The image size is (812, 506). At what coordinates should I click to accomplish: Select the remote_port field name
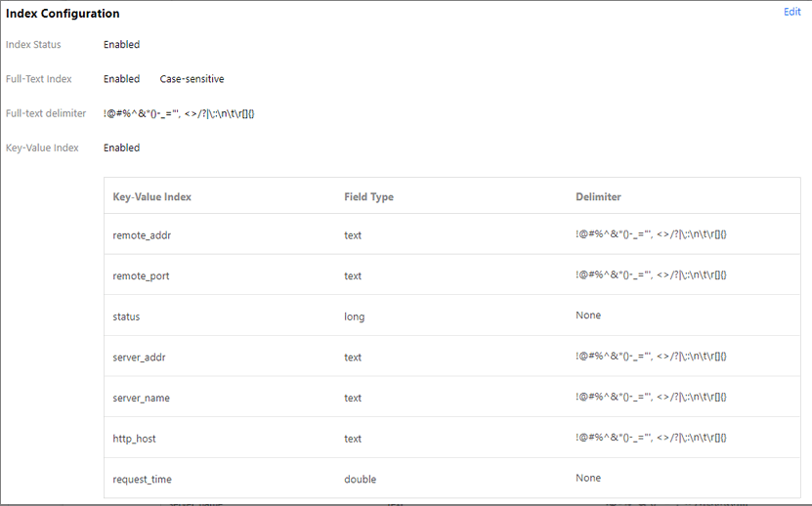(141, 276)
